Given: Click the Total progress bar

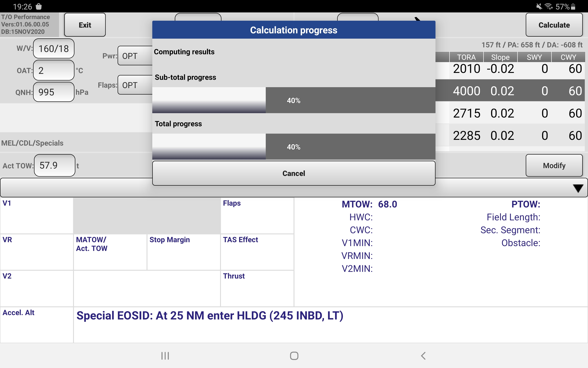Looking at the screenshot, I should [x=294, y=147].
